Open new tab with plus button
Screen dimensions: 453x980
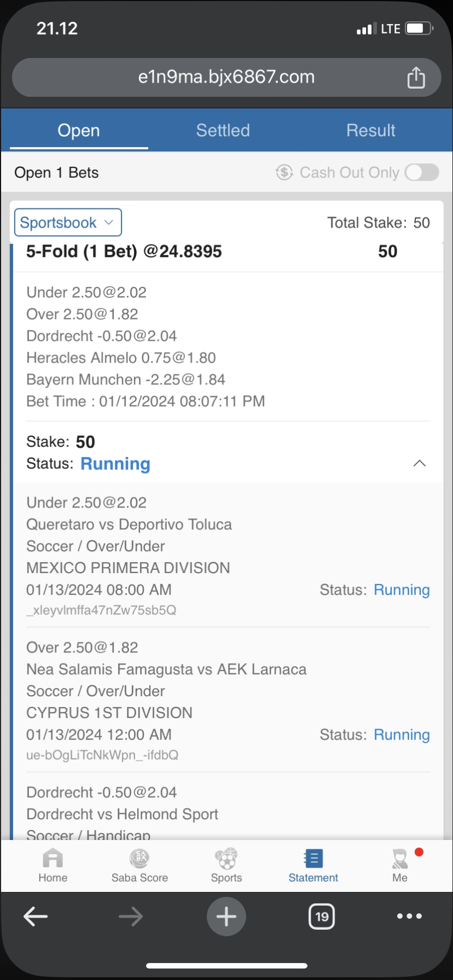pyautogui.click(x=226, y=917)
